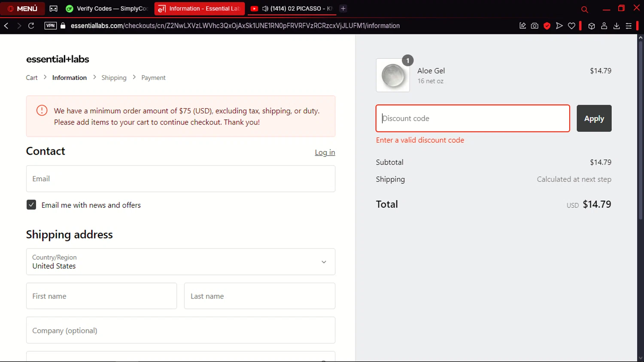
Task: Go back to previous page
Action: (6, 26)
